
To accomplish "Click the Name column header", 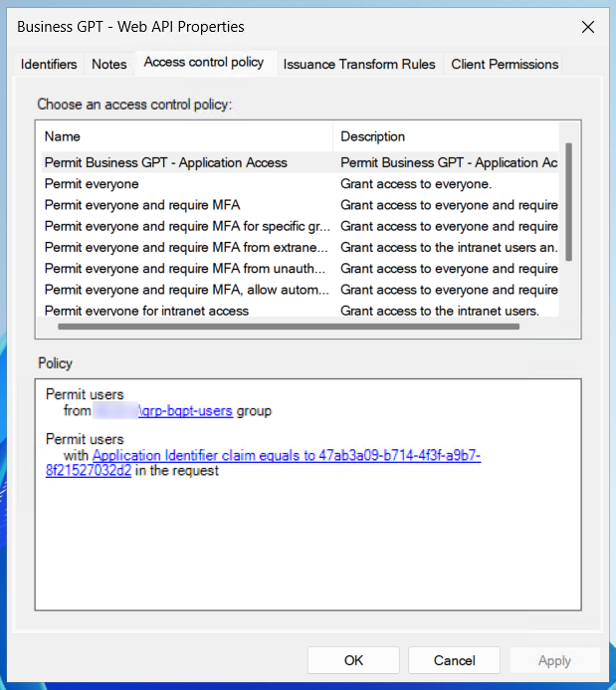I will (187, 136).
